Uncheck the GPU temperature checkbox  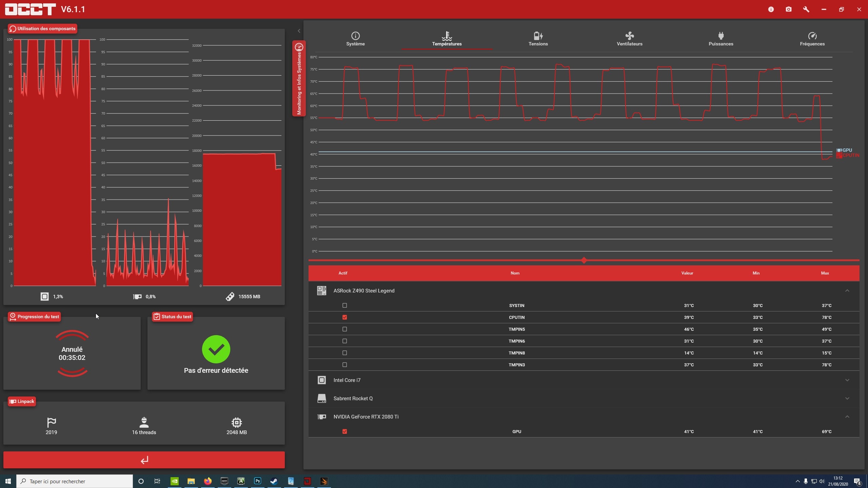[344, 431]
